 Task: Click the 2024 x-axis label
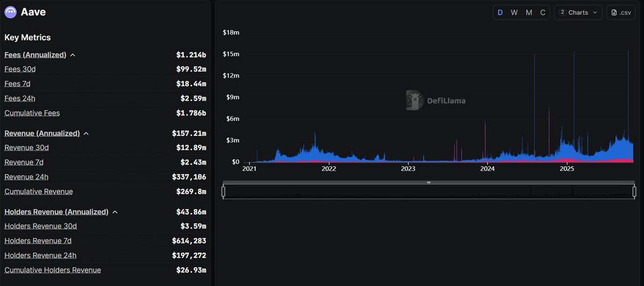tap(487, 169)
